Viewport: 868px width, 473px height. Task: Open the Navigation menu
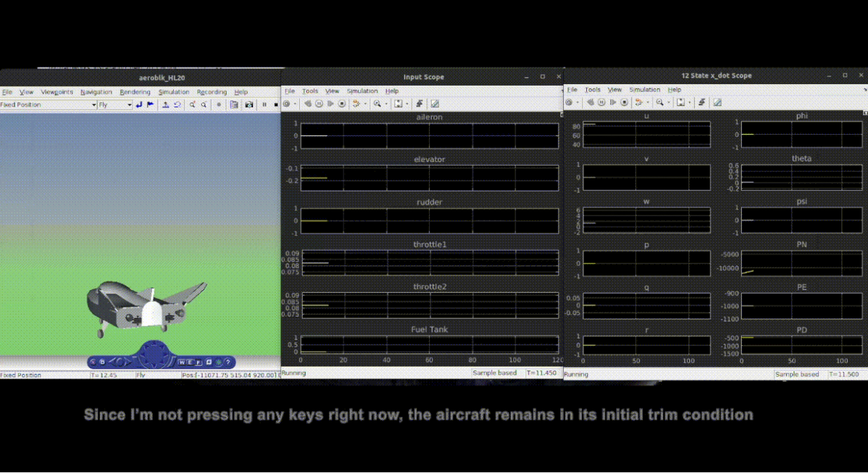[96, 92]
